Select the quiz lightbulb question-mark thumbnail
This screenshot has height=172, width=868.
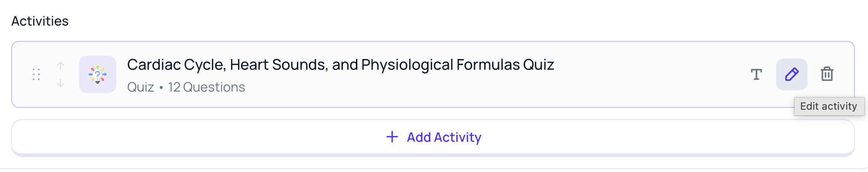98,74
